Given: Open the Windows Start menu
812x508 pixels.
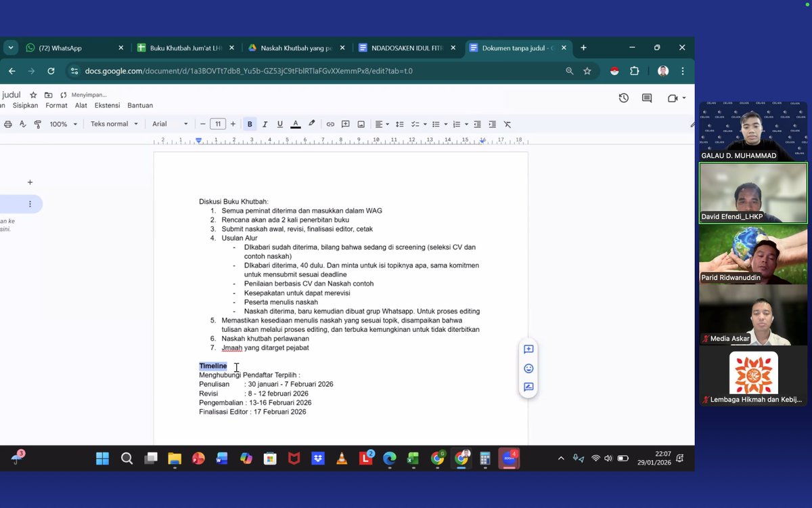Looking at the screenshot, I should pyautogui.click(x=102, y=459).
